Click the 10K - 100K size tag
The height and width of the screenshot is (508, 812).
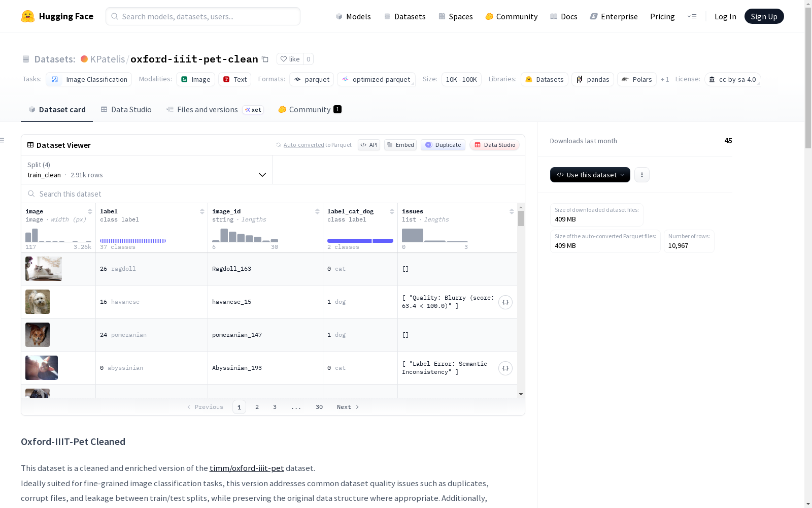pos(461,79)
